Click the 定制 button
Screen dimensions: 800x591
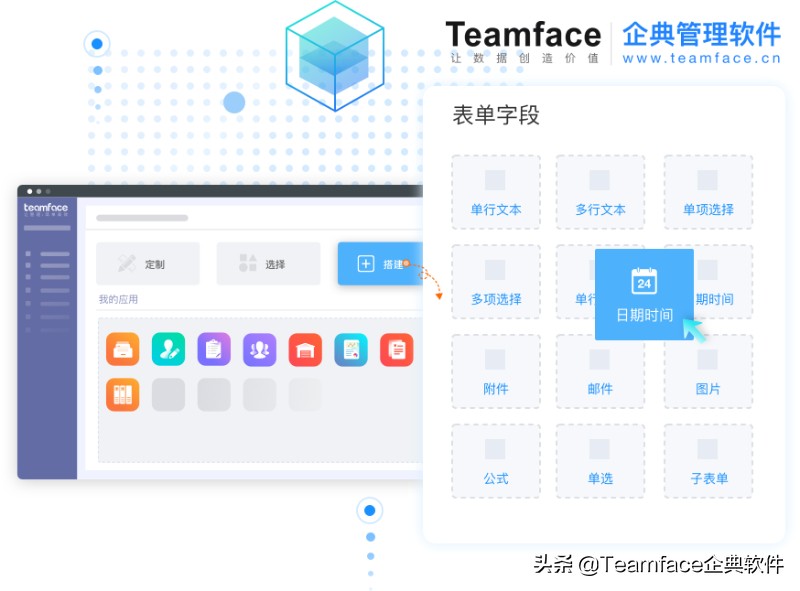[x=148, y=263]
